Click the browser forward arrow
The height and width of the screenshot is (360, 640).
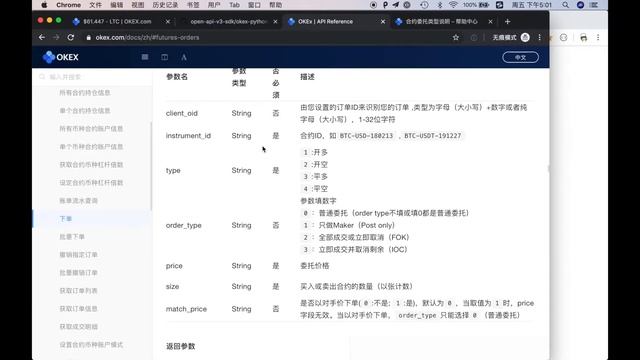tap(56, 37)
